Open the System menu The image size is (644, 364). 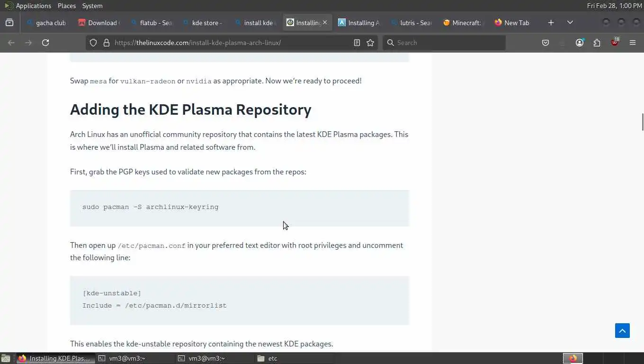point(92,6)
